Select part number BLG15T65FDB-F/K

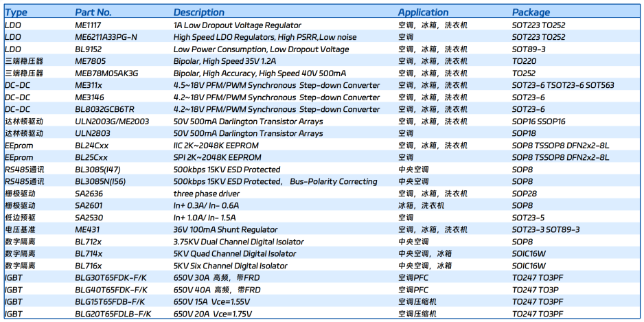110,302
